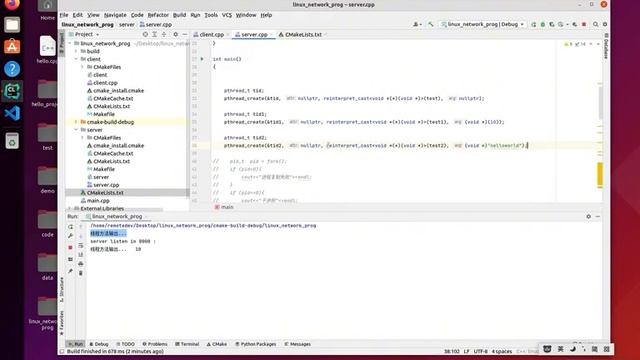Open Help from Ubuntu dock

pos(12,69)
